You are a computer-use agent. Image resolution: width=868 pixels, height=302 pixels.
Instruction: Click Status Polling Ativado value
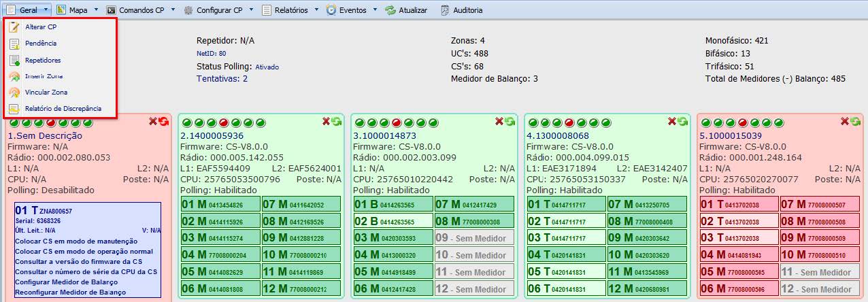coord(267,67)
